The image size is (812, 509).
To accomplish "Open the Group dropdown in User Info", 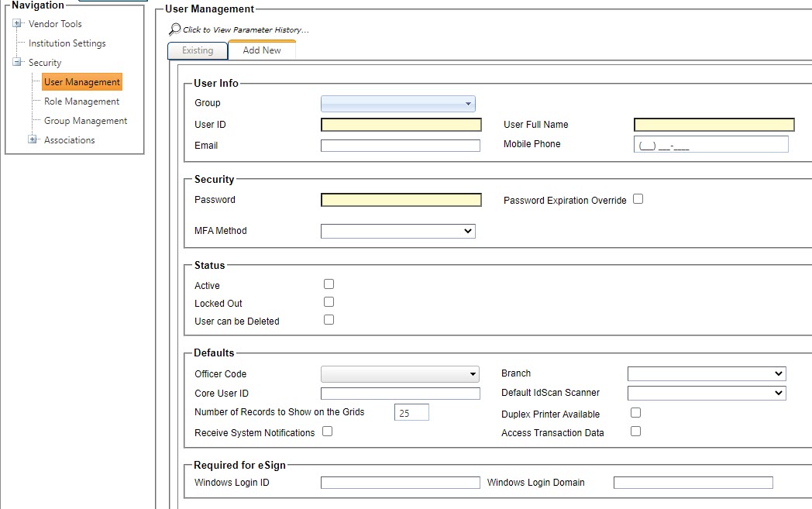I will tap(468, 102).
